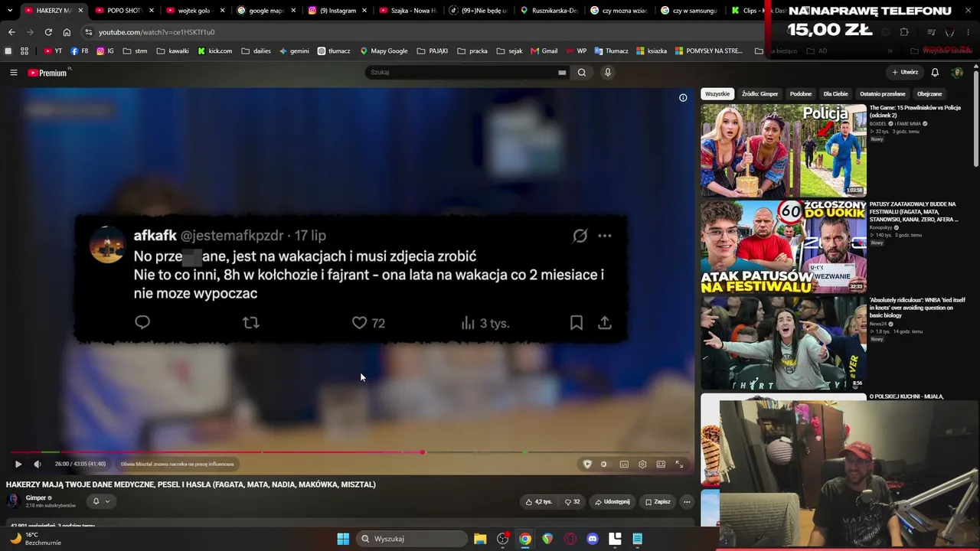Click the address bar URL
The image size is (980, 551).
157,32
